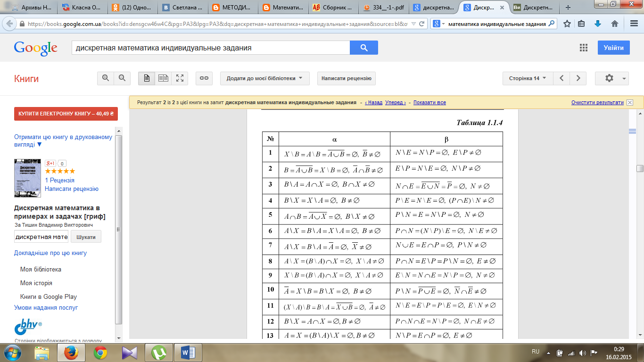Go to previous page arrow
The height and width of the screenshot is (362, 644).
pyautogui.click(x=561, y=78)
